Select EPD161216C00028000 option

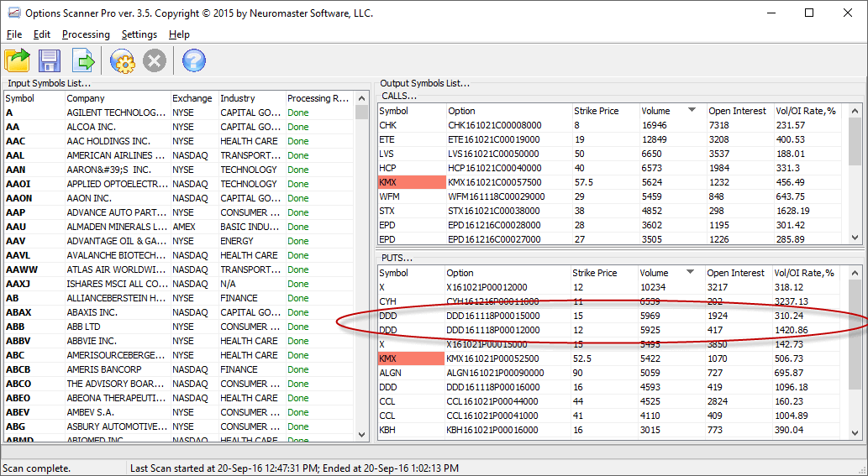pyautogui.click(x=494, y=226)
